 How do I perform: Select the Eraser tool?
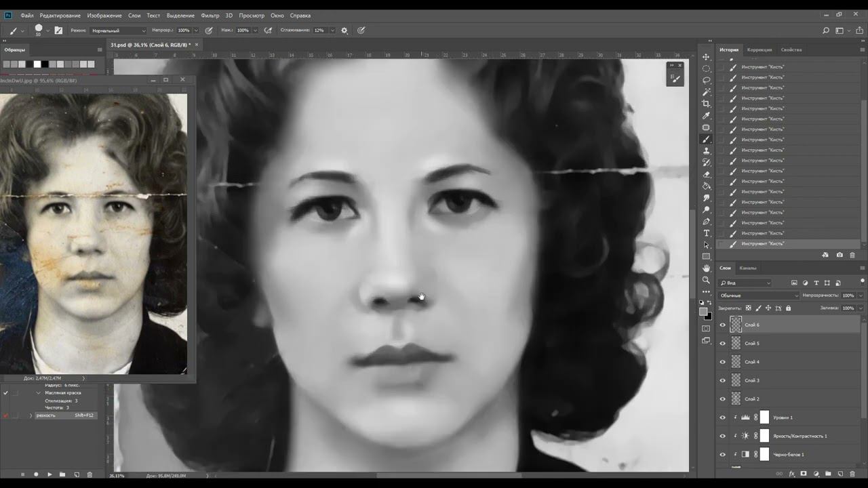click(706, 174)
